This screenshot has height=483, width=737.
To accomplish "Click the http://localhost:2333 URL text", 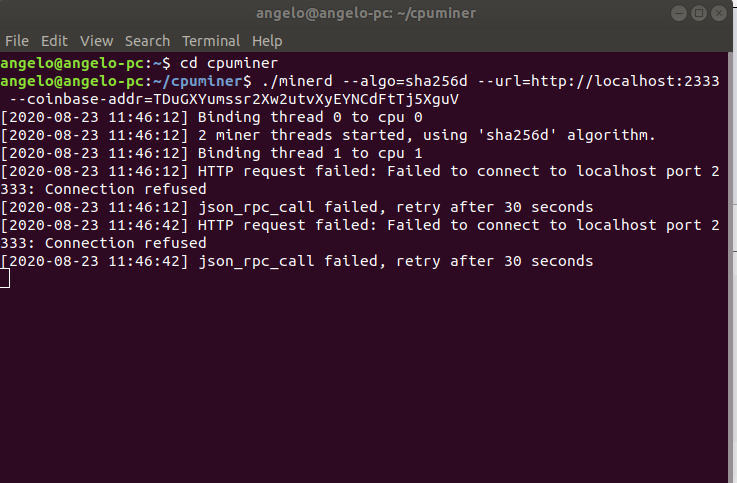I will 625,81.
